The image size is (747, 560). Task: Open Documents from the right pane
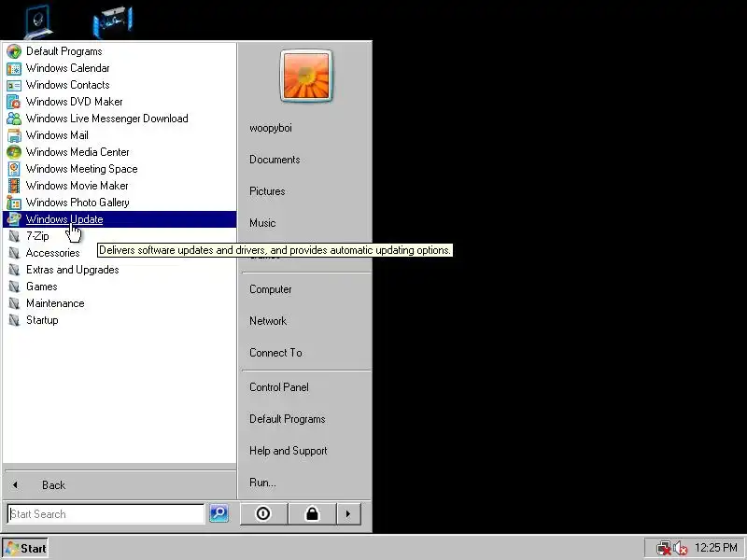(275, 160)
